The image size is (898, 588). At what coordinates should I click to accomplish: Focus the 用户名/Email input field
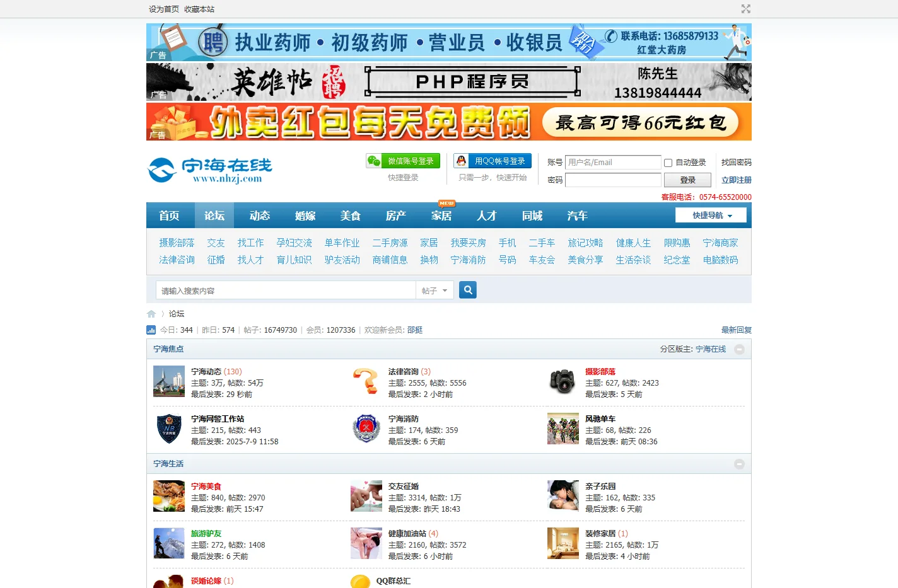tap(613, 163)
